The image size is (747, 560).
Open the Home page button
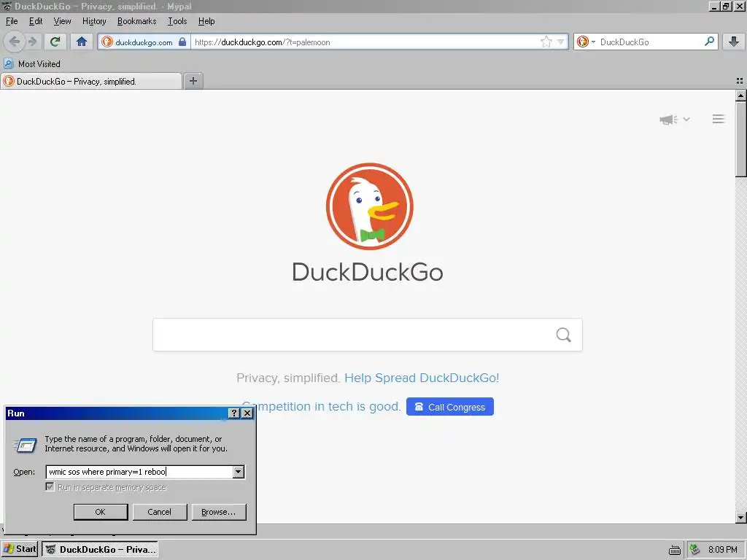pos(82,42)
